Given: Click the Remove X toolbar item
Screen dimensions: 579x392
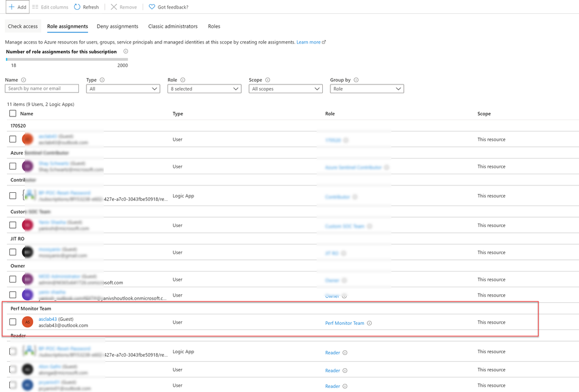Looking at the screenshot, I should click(123, 7).
